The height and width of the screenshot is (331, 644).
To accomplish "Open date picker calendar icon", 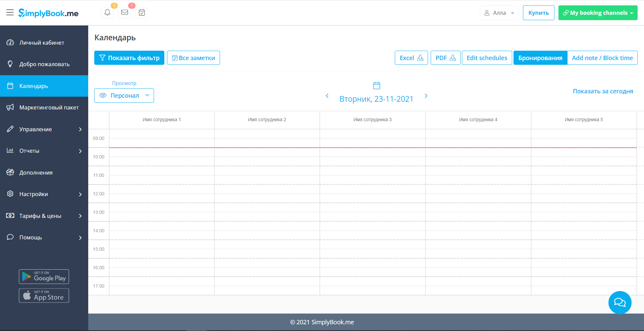I will (x=377, y=85).
